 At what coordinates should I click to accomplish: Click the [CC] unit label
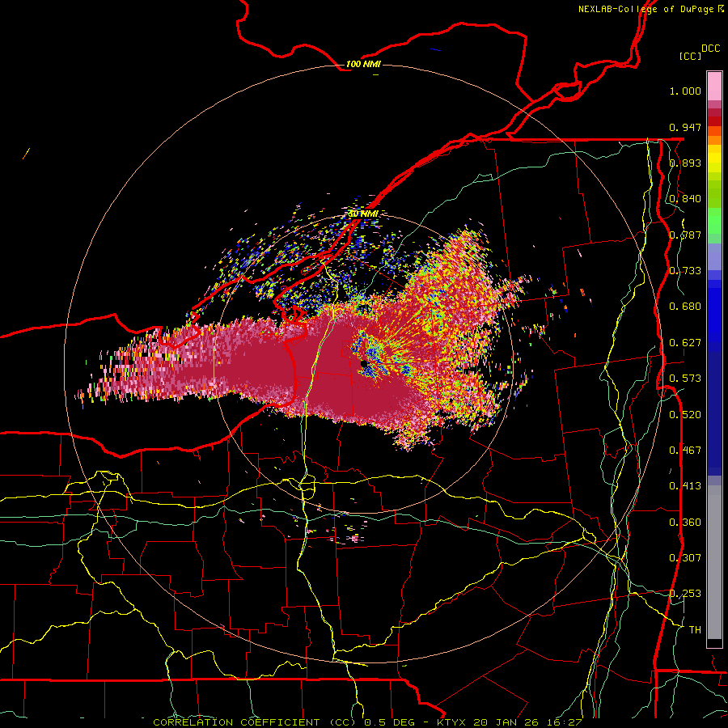click(691, 56)
